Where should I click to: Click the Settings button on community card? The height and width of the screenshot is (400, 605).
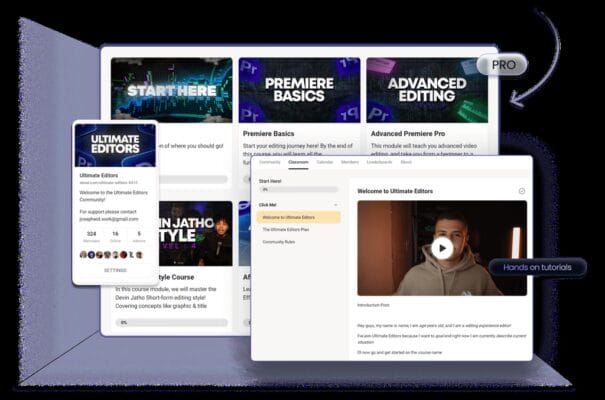click(116, 270)
